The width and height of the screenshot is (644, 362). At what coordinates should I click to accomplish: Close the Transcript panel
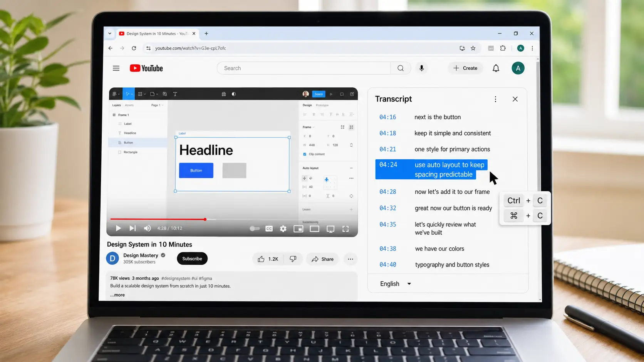[x=515, y=99]
